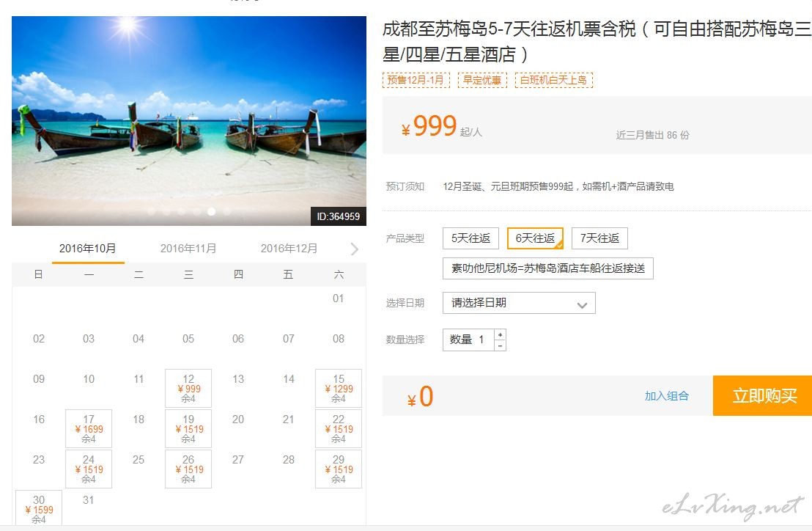Viewport: 812px width, 531px height.
Task: Go to the first photo carousel dot
Action: pyautogui.click(x=151, y=211)
